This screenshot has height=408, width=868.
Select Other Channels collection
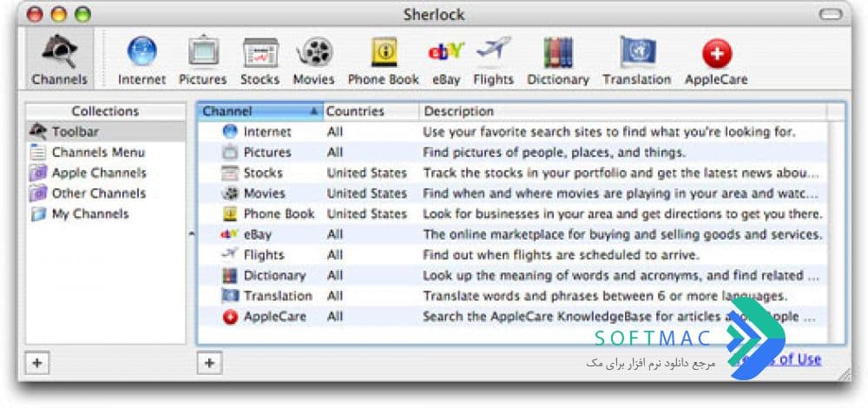(106, 194)
